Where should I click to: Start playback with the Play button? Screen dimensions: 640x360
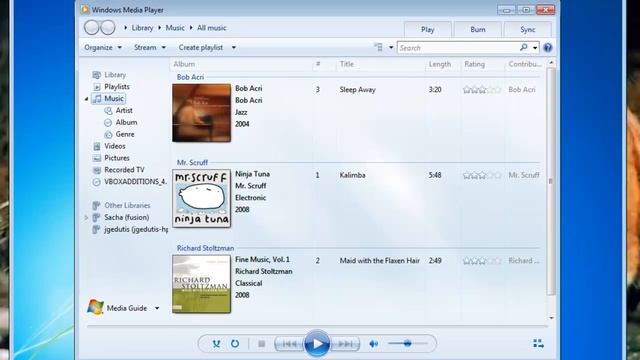317,344
